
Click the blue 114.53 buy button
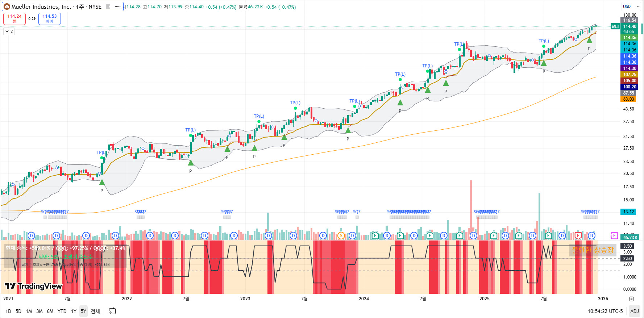[50, 18]
